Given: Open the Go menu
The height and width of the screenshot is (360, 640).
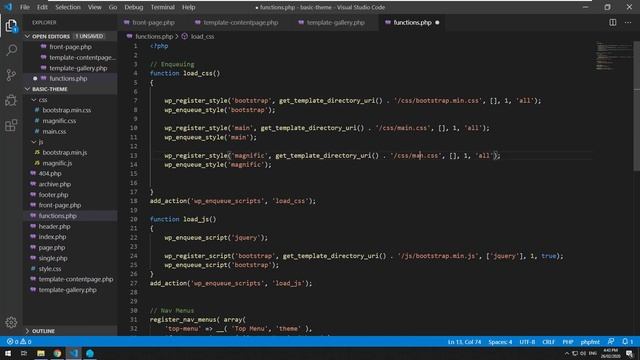Looking at the screenshot, I should [x=113, y=7].
